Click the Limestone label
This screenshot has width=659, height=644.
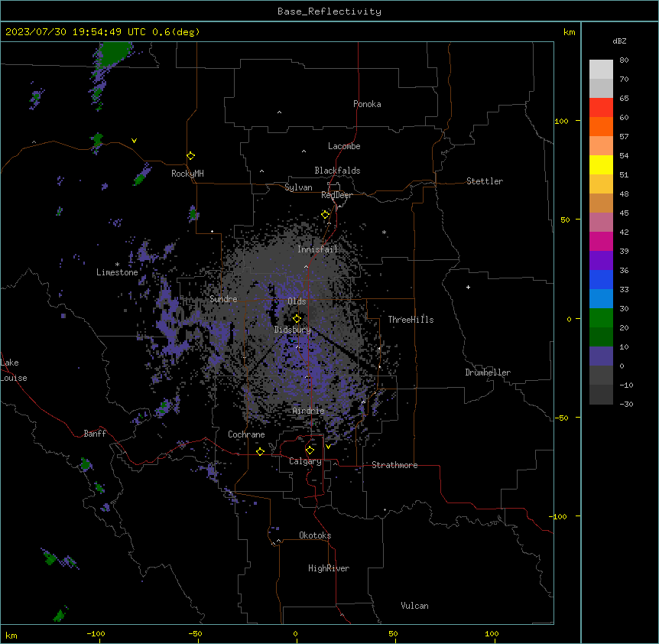point(117,272)
